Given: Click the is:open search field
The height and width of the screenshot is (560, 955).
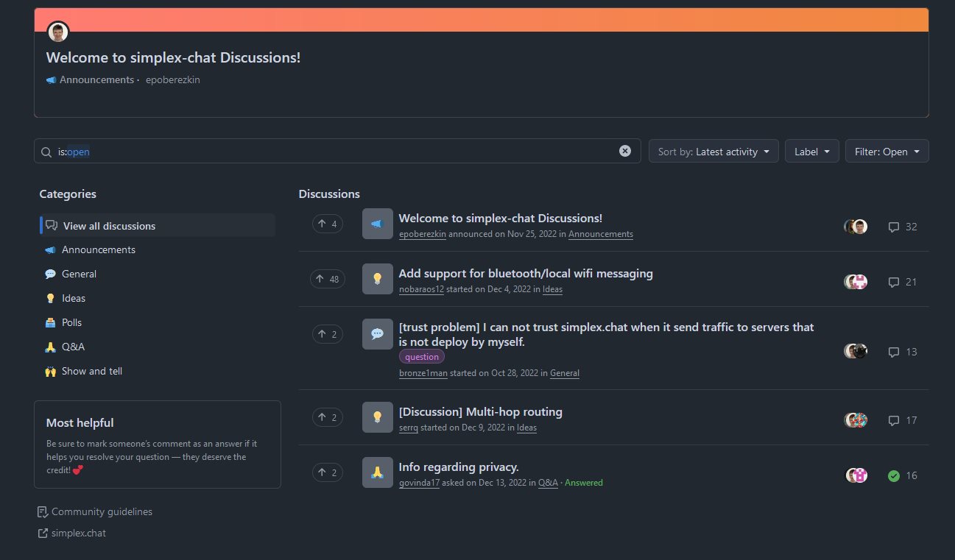Looking at the screenshot, I should pyautogui.click(x=337, y=152).
